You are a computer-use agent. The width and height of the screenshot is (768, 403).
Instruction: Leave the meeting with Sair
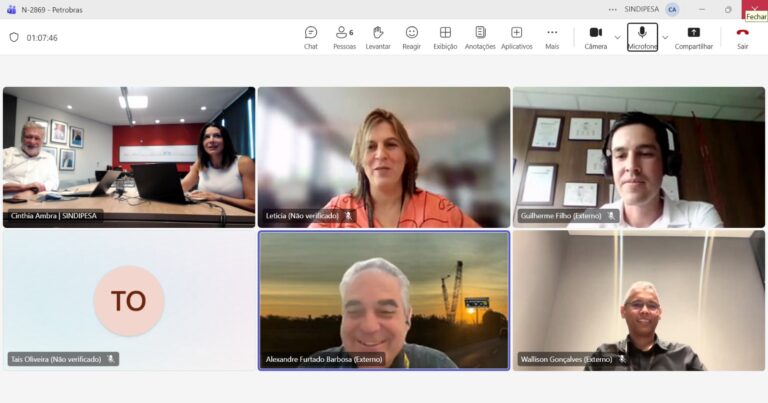point(742,37)
